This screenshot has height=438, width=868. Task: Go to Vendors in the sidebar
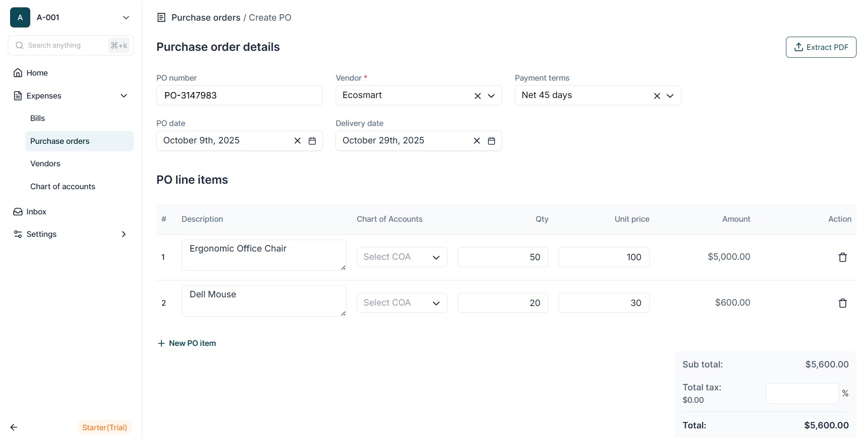[x=45, y=164]
